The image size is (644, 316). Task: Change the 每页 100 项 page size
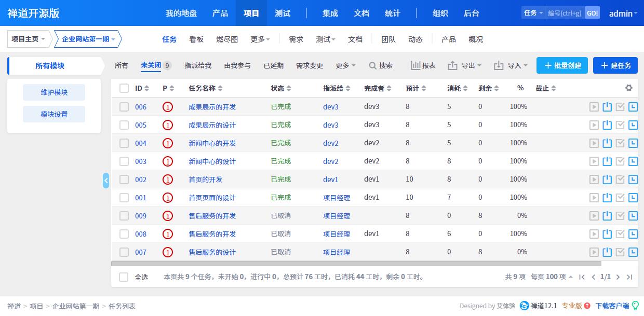coord(552,277)
